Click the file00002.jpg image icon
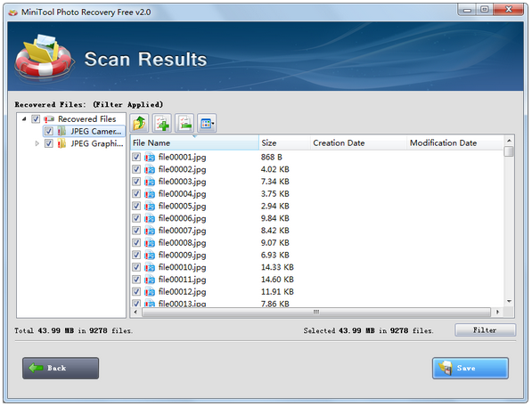Viewport: 532px width, 406px height. pos(150,169)
